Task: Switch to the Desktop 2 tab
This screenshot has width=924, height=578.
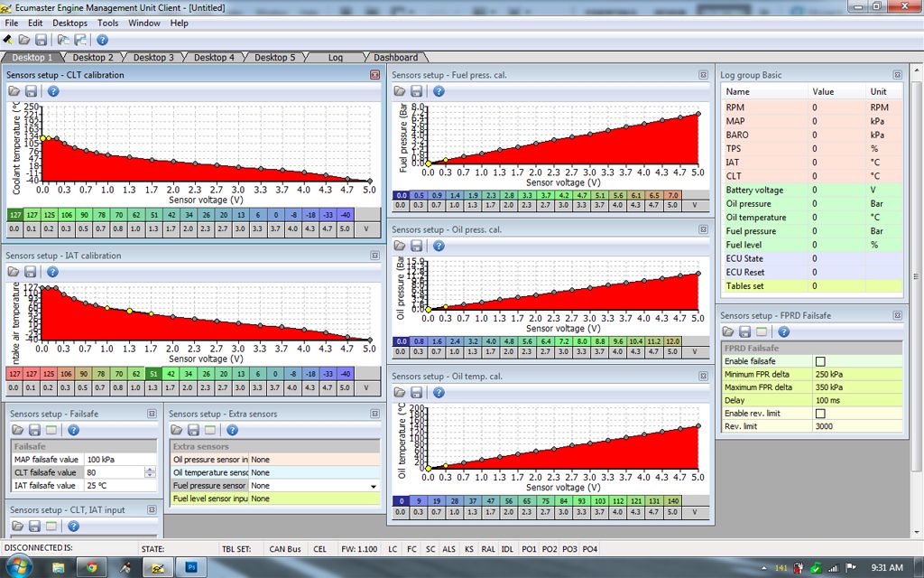Action: (x=93, y=57)
